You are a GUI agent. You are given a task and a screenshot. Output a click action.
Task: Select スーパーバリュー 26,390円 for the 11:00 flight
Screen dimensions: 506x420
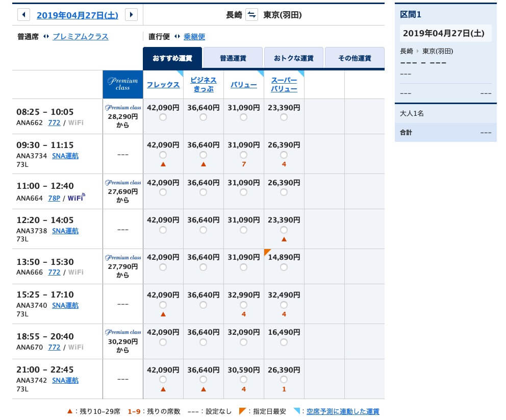tap(284, 192)
